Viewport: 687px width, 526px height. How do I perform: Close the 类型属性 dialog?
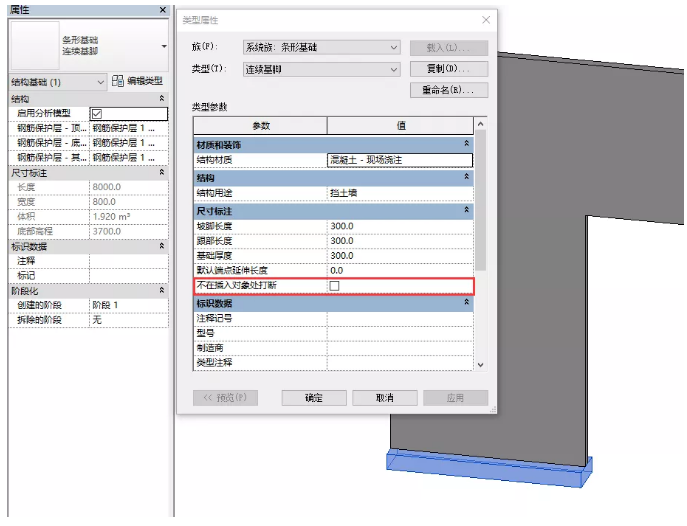pos(486,20)
